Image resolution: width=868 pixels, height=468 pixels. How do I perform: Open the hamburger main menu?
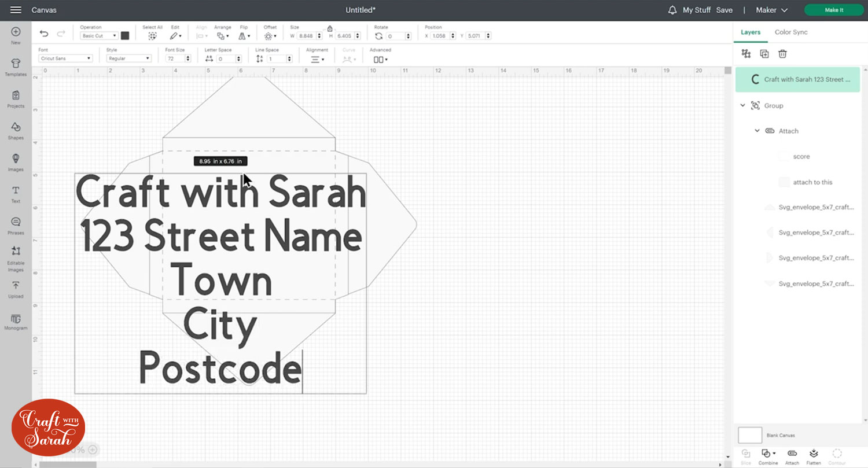16,10
